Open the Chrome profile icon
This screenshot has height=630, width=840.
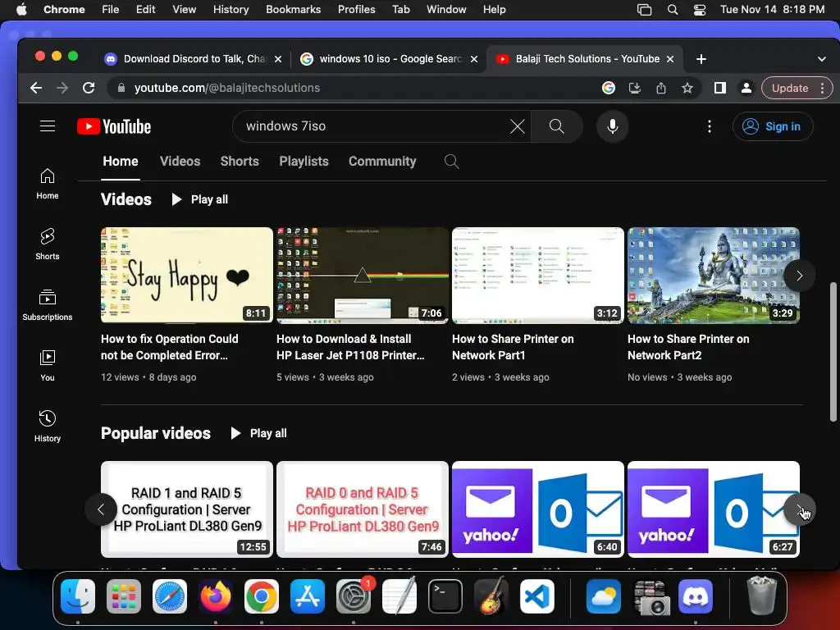pyautogui.click(x=746, y=88)
